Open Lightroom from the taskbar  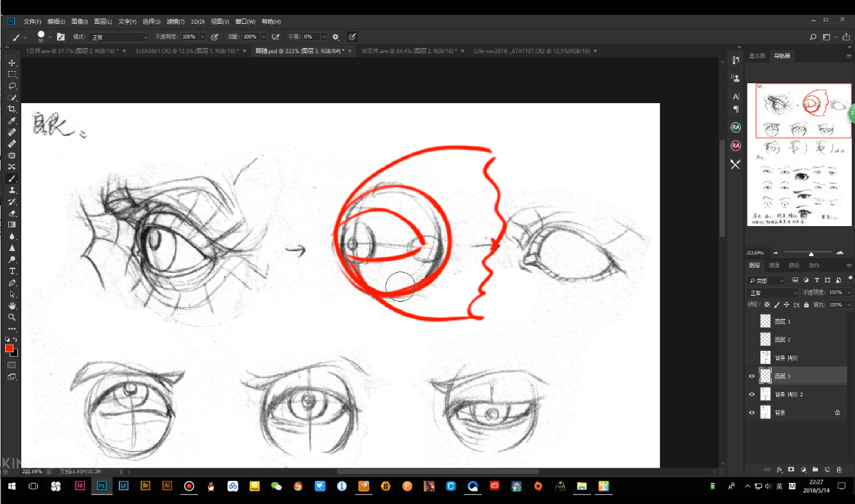tap(124, 486)
